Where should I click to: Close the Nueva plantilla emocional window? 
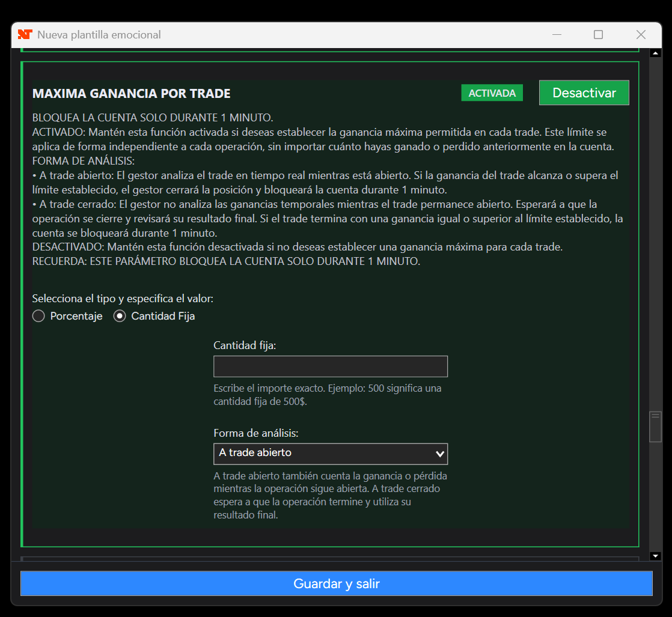click(x=641, y=35)
